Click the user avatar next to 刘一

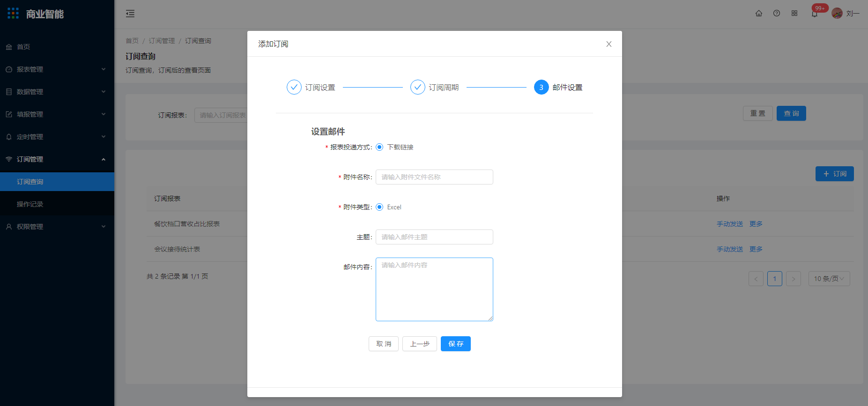[x=837, y=14]
